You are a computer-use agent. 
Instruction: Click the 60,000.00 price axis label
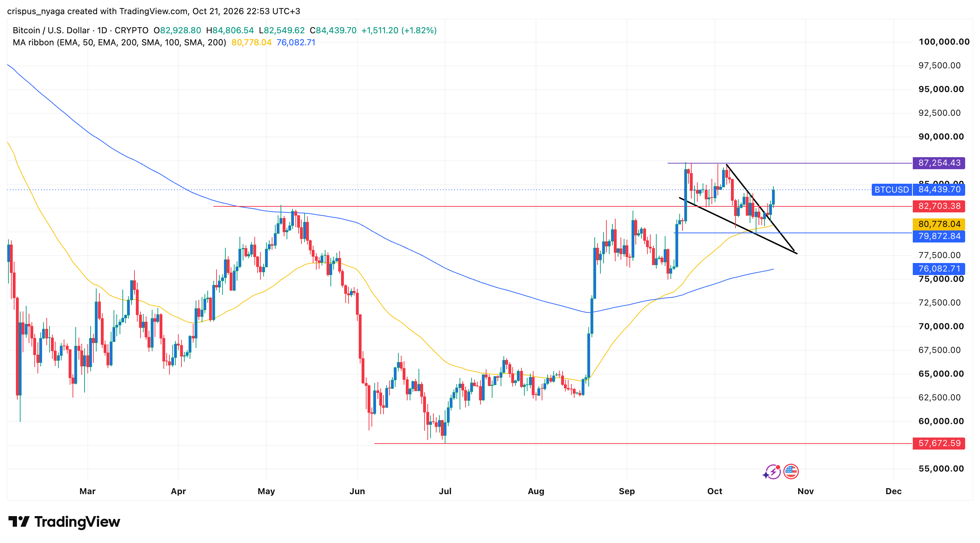(x=941, y=421)
